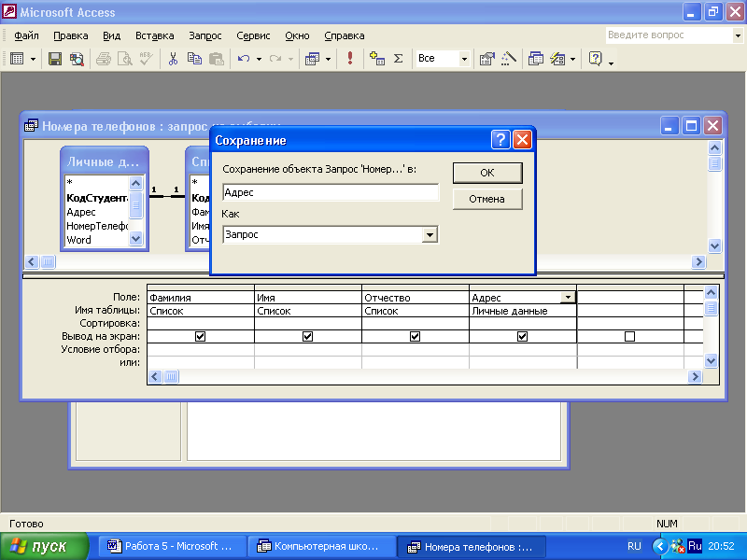The width and height of the screenshot is (747, 560).
Task: Click the Cut scissors icon
Action: click(173, 59)
